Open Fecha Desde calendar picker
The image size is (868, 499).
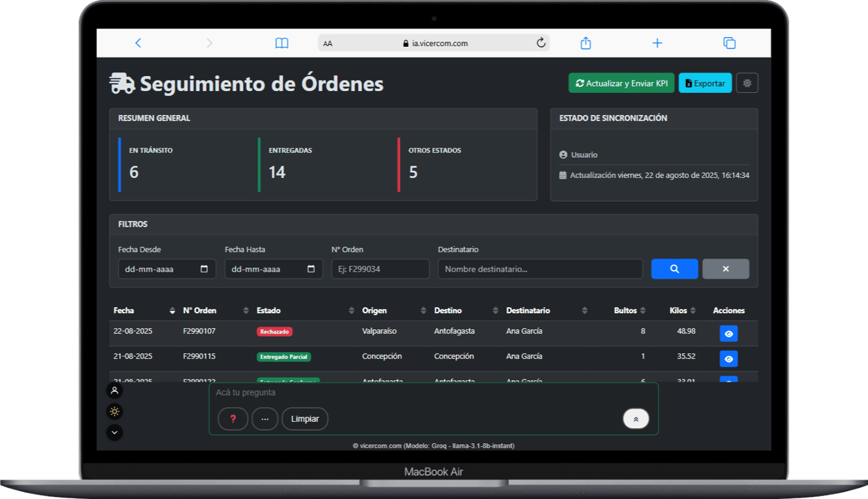point(204,269)
